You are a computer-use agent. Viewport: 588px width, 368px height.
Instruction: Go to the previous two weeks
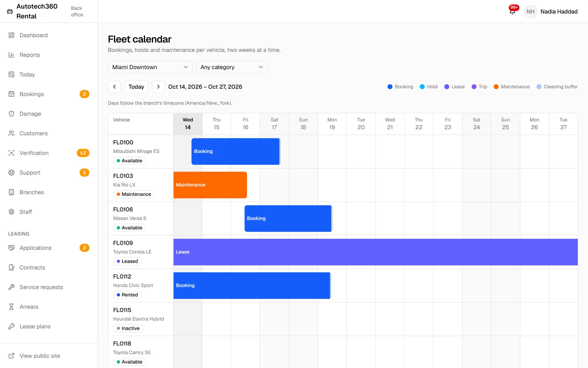point(114,87)
